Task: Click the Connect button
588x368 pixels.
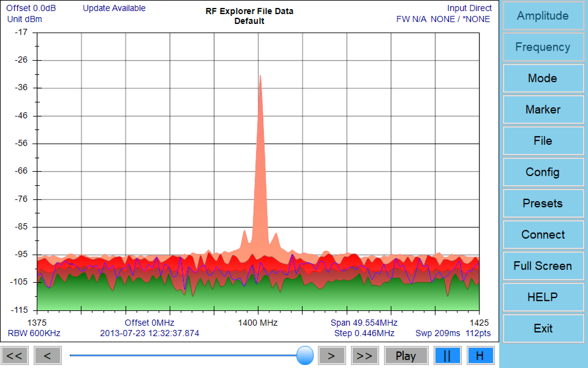Action: [543, 235]
